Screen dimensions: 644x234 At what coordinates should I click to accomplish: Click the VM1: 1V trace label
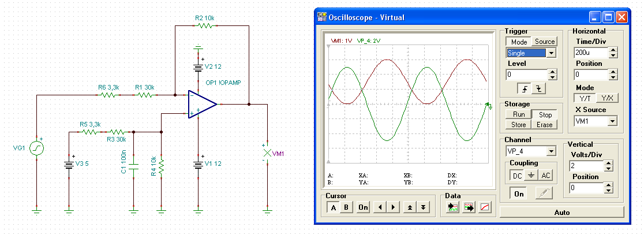(342, 41)
